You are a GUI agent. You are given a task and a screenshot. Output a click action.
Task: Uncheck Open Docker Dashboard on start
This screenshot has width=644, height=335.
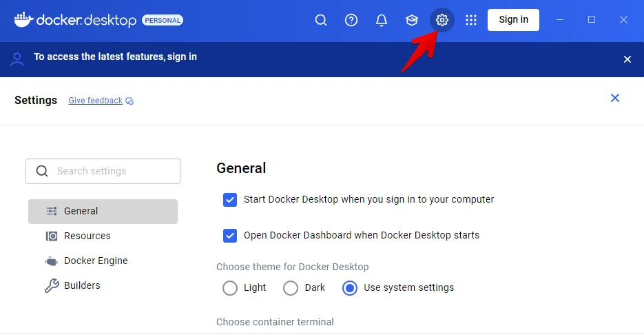coord(230,236)
